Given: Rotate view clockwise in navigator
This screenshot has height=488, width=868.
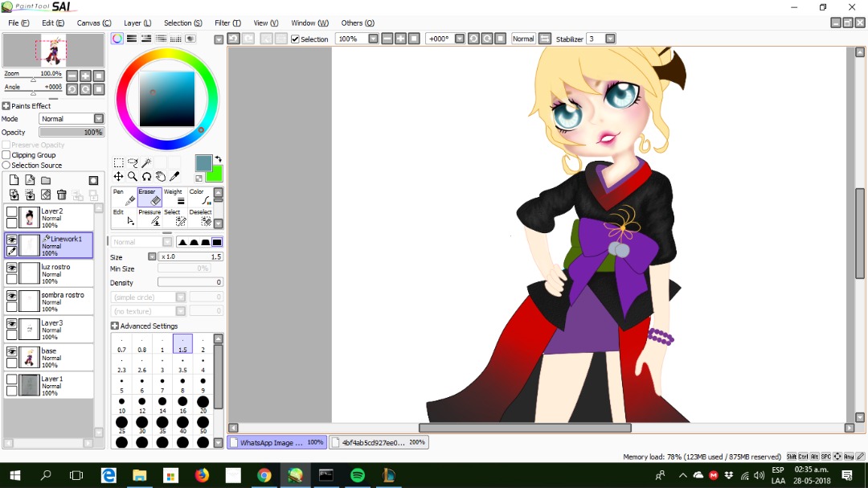Looking at the screenshot, I should point(85,89).
